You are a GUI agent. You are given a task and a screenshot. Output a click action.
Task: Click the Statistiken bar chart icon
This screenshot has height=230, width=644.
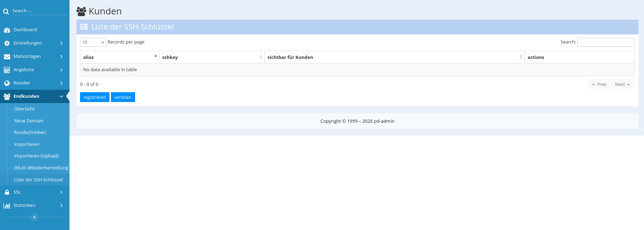(7, 205)
